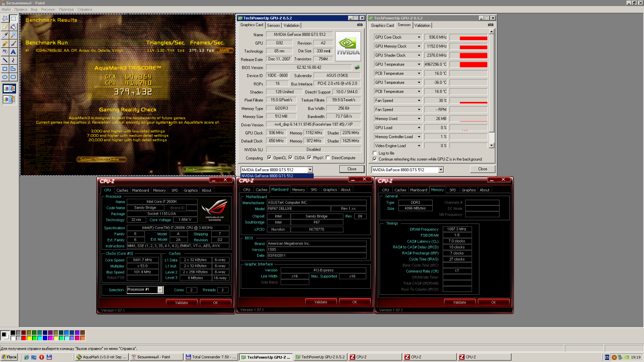This screenshot has width=644, height=362.
Task: Toggle the CUDA checkbox in GPU-Z
Action: [x=290, y=158]
